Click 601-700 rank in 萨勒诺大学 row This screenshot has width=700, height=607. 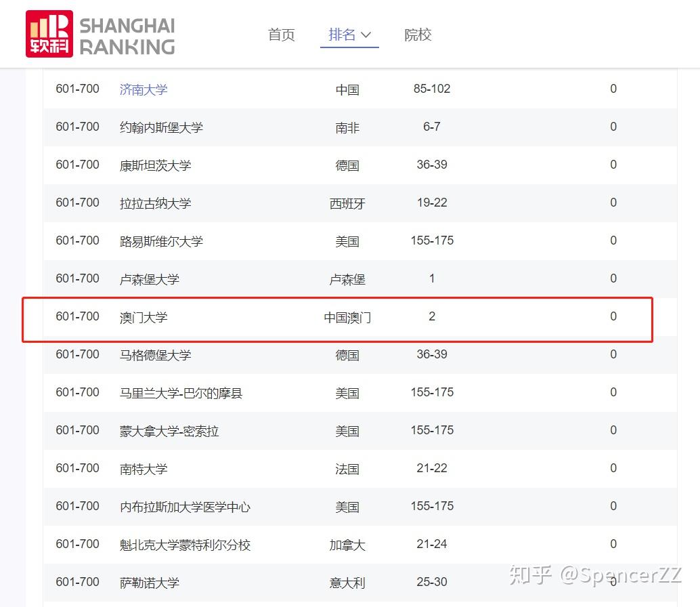pos(77,582)
